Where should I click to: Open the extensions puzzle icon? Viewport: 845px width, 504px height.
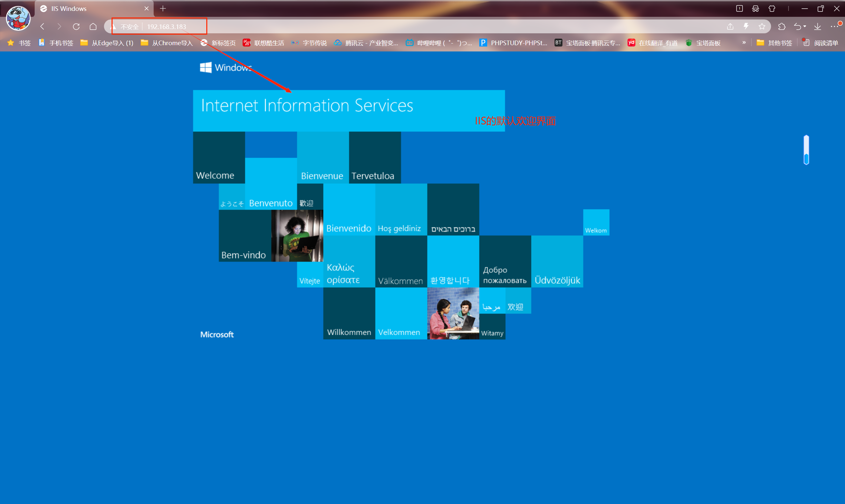[782, 26]
